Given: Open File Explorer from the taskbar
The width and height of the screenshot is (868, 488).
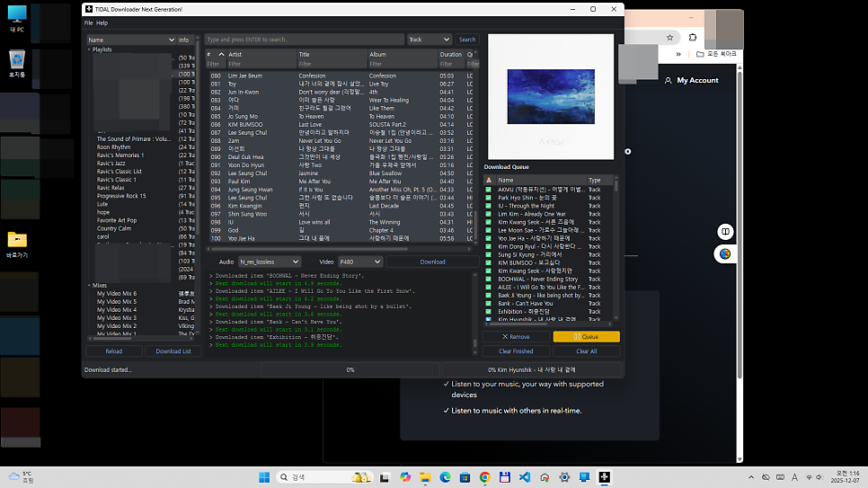Looking at the screenshot, I should tap(425, 477).
